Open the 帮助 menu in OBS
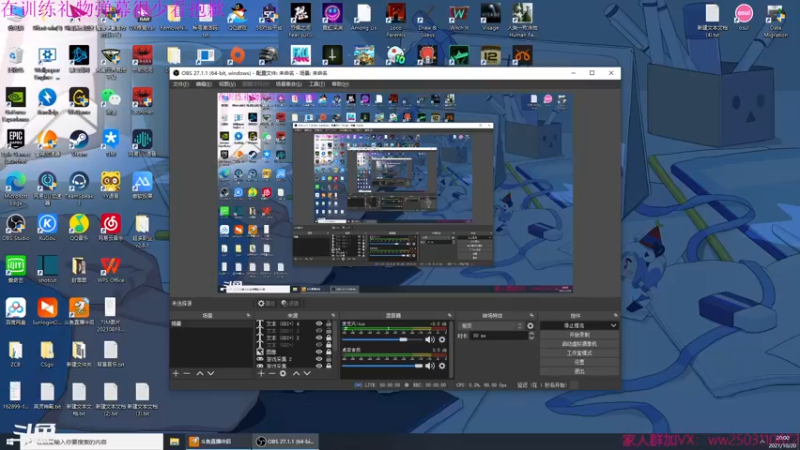The width and height of the screenshot is (800, 450). click(x=340, y=84)
